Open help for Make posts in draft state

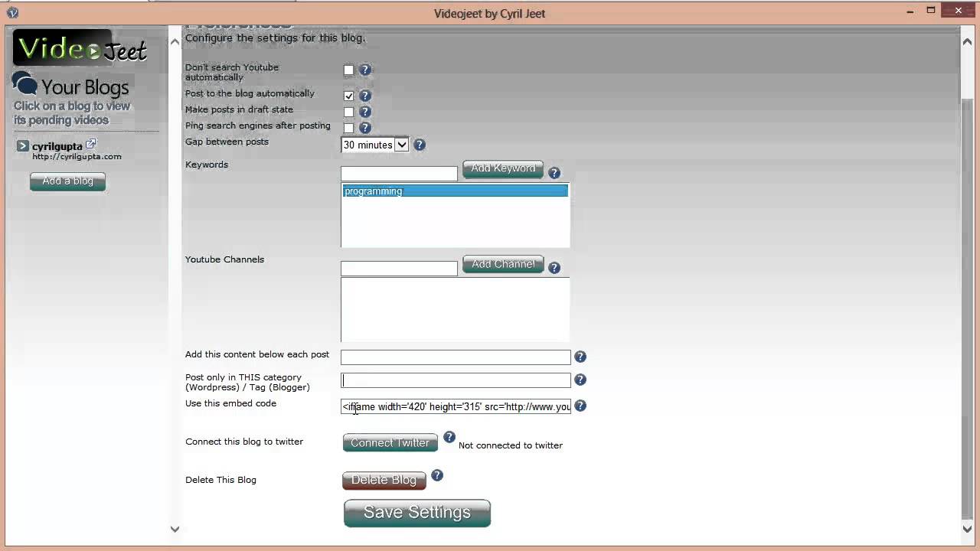pyautogui.click(x=365, y=112)
